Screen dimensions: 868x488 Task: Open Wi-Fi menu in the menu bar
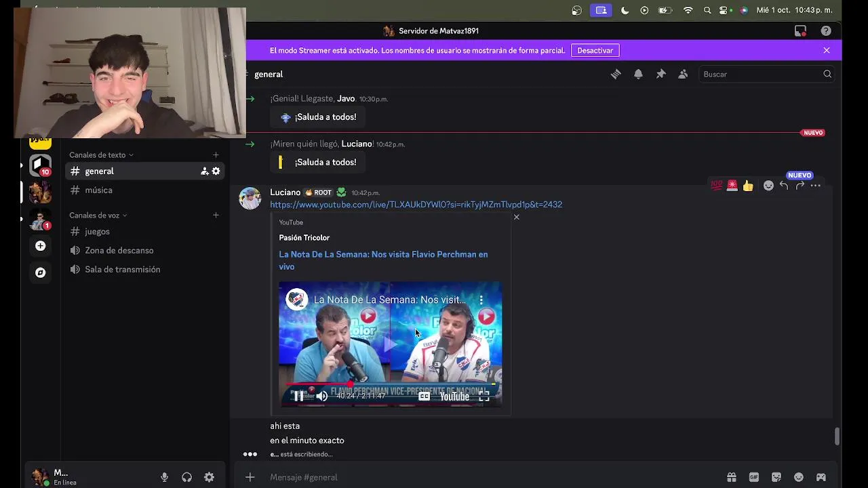point(688,10)
